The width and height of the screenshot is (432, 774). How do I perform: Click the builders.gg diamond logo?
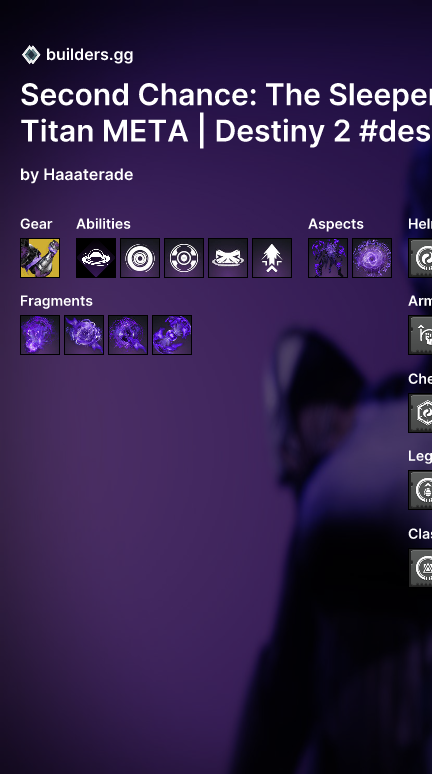[31, 55]
